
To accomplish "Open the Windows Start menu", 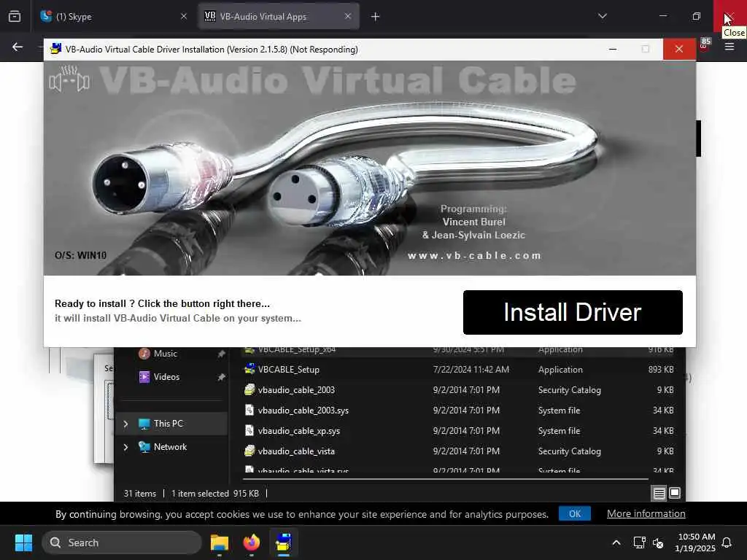I will click(x=23, y=542).
